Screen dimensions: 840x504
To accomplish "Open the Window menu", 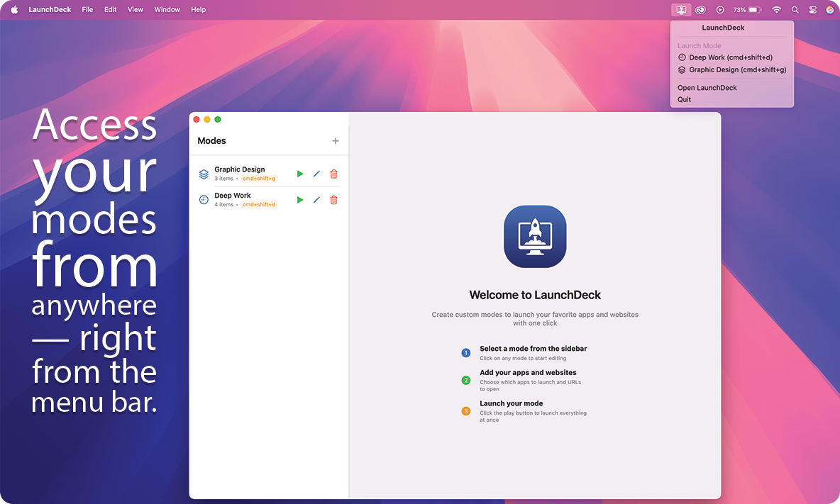I will tap(167, 9).
